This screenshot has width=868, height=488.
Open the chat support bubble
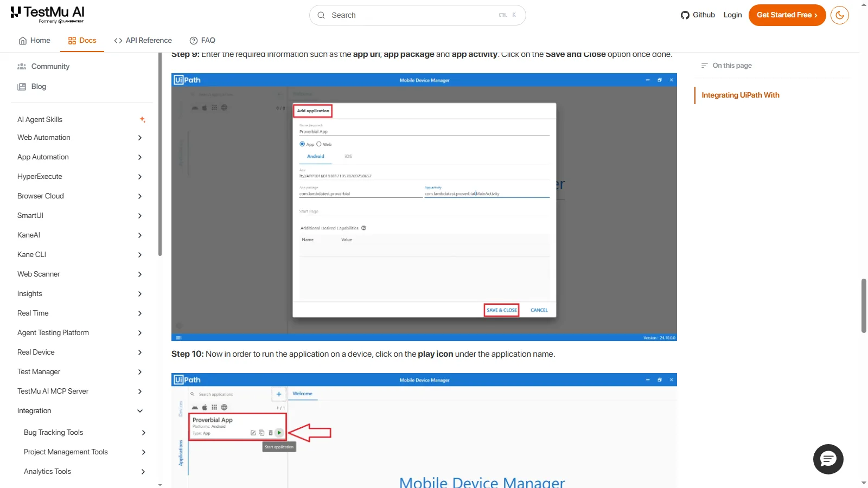(x=828, y=459)
